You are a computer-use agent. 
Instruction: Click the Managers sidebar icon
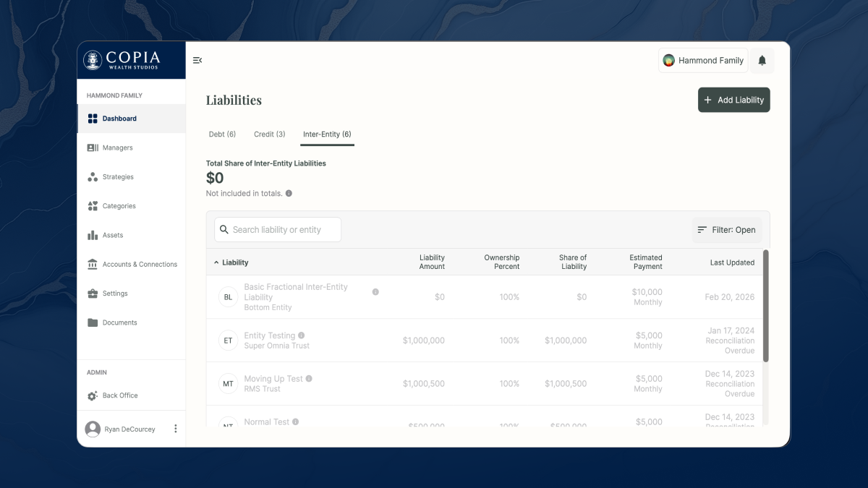coord(93,147)
